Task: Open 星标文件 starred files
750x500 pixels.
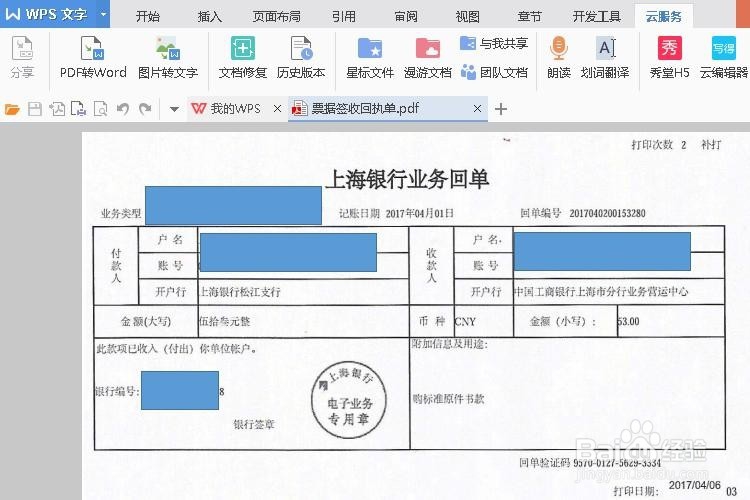Action: click(x=370, y=56)
